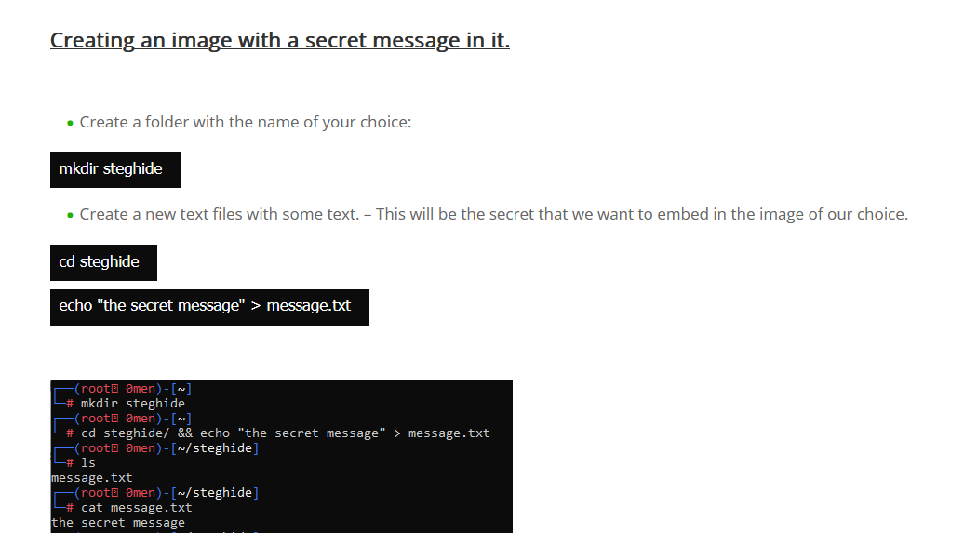Click 'message.txt' in the terminal echo redirect line
The width and height of the screenshot is (964, 560).
pos(449,433)
